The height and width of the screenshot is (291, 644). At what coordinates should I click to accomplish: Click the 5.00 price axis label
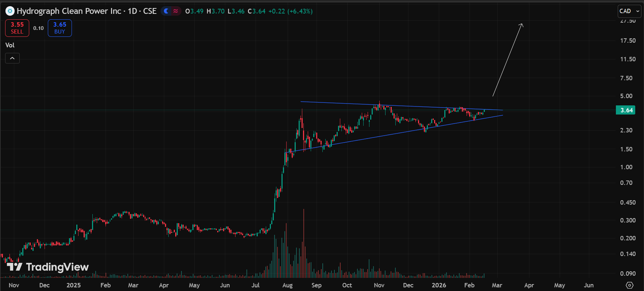(x=626, y=96)
